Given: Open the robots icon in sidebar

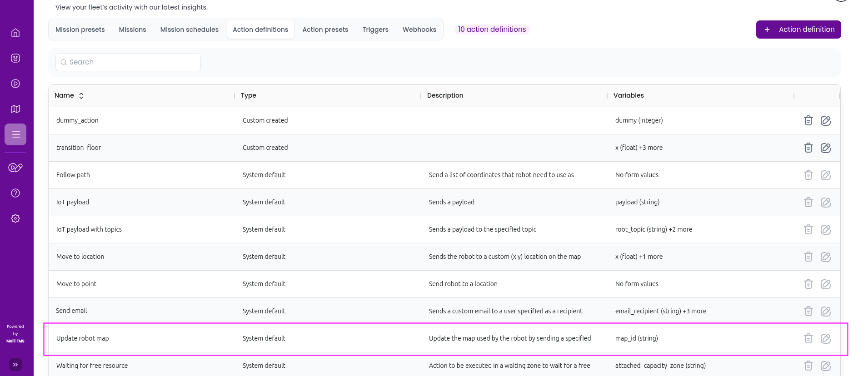Looking at the screenshot, I should 15,58.
